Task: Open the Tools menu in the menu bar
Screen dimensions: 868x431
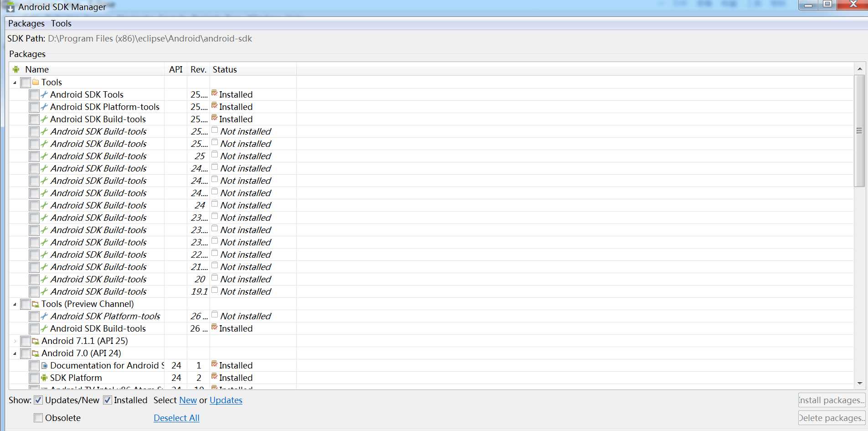Action: [x=61, y=23]
